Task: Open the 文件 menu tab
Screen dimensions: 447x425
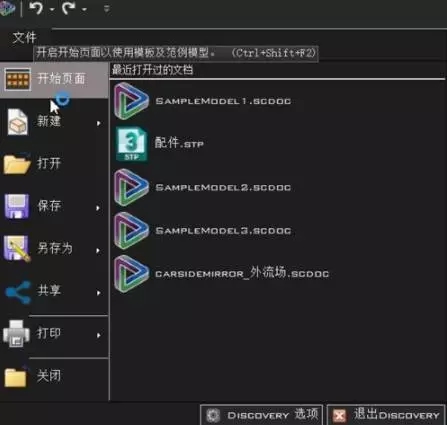Action: click(24, 37)
